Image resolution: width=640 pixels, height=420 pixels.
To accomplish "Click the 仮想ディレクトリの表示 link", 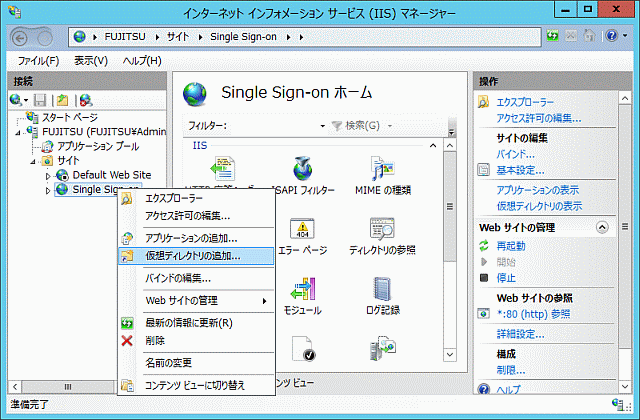I will [539, 206].
